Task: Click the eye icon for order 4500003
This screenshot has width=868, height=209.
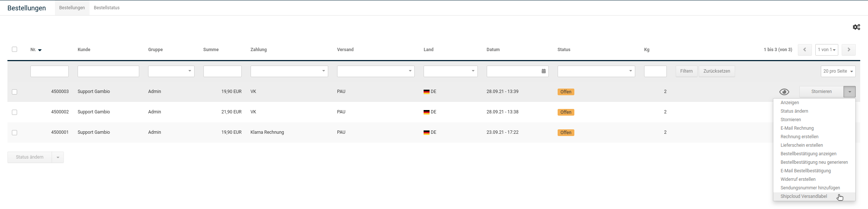Action: [784, 92]
